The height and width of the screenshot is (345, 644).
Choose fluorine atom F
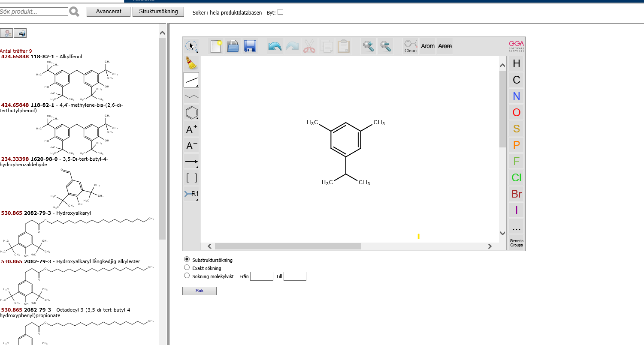tap(517, 161)
